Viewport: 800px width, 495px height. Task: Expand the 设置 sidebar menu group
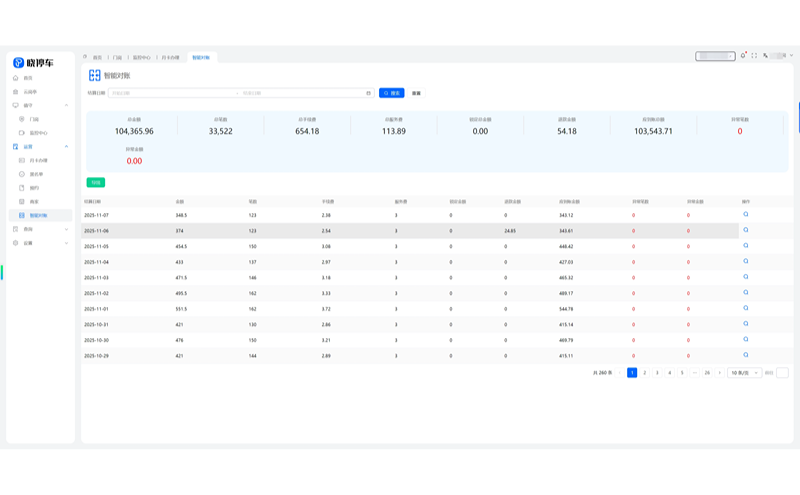point(66,243)
